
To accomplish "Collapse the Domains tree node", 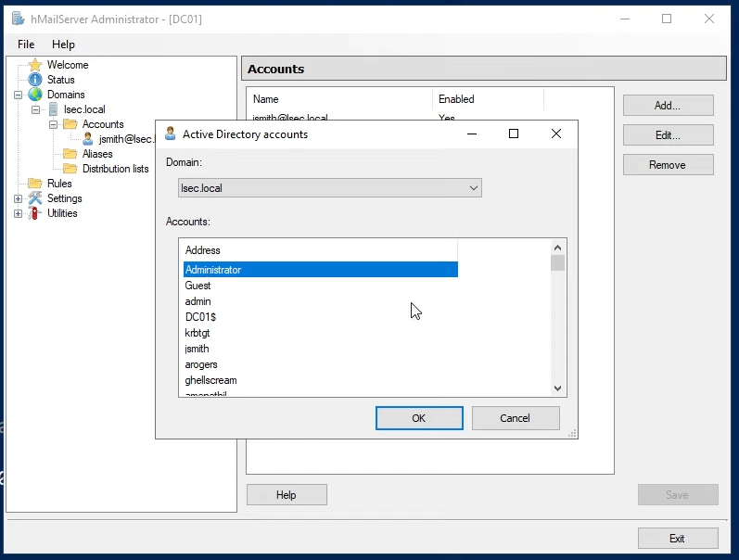I will [x=18, y=95].
